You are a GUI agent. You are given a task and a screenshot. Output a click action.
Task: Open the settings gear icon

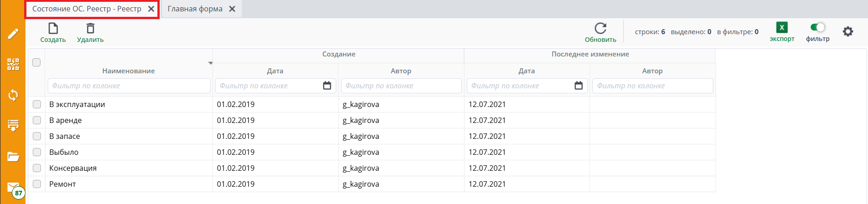tap(848, 32)
